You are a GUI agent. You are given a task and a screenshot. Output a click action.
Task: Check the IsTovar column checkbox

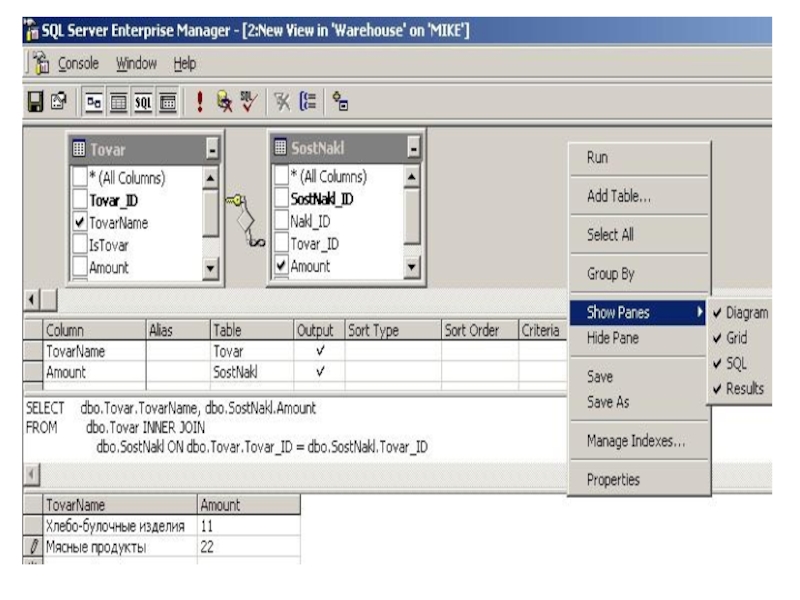(80, 245)
